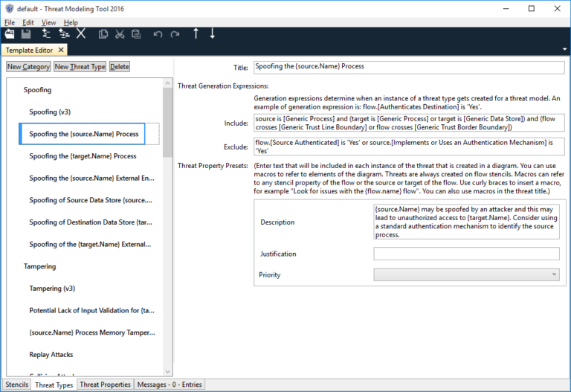The width and height of the screenshot is (571, 392).
Task: Click the Undo arrow icon
Action: click(x=158, y=34)
